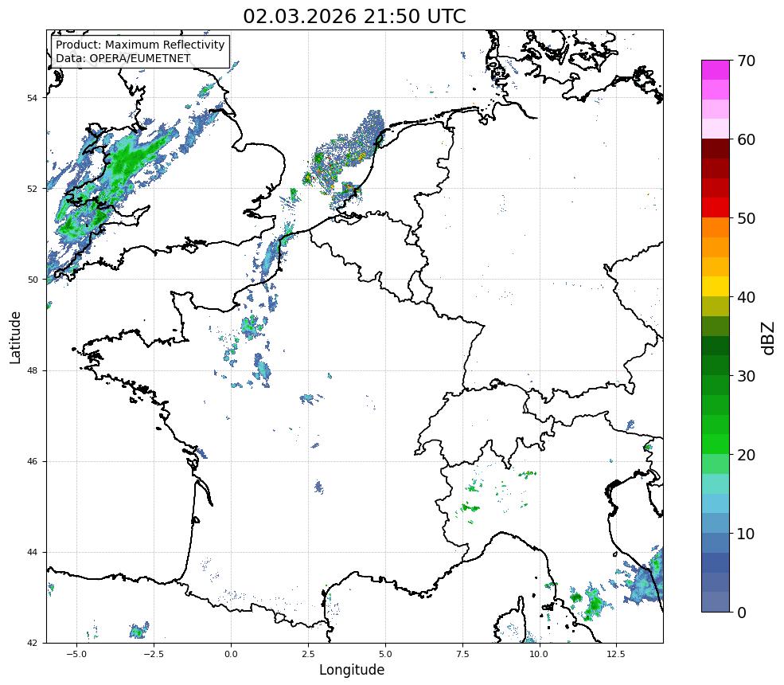This screenshot has width=784, height=685.
Task: Click latitude tick label 50
Action: pyautogui.click(x=32, y=280)
